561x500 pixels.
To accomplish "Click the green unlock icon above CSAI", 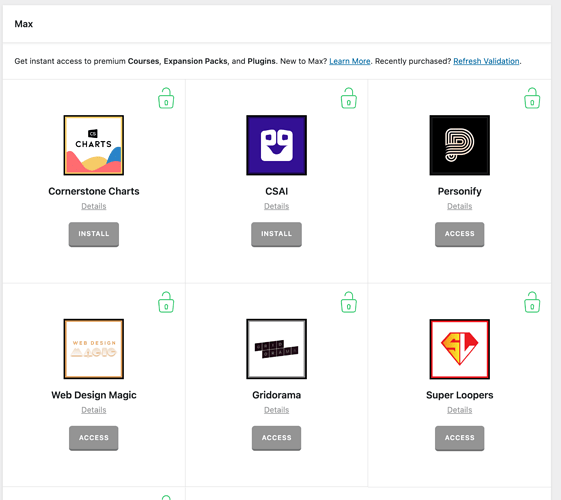I will [x=349, y=98].
